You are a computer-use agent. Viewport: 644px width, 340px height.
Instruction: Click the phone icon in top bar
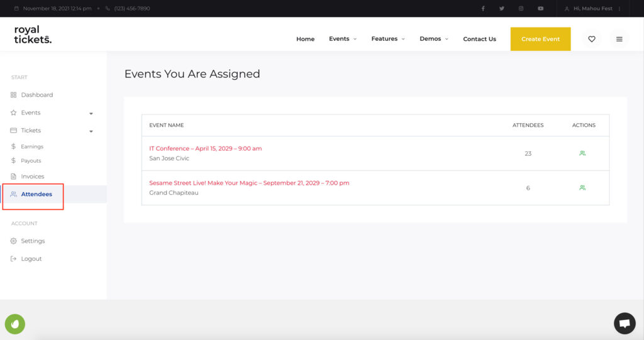(x=108, y=8)
